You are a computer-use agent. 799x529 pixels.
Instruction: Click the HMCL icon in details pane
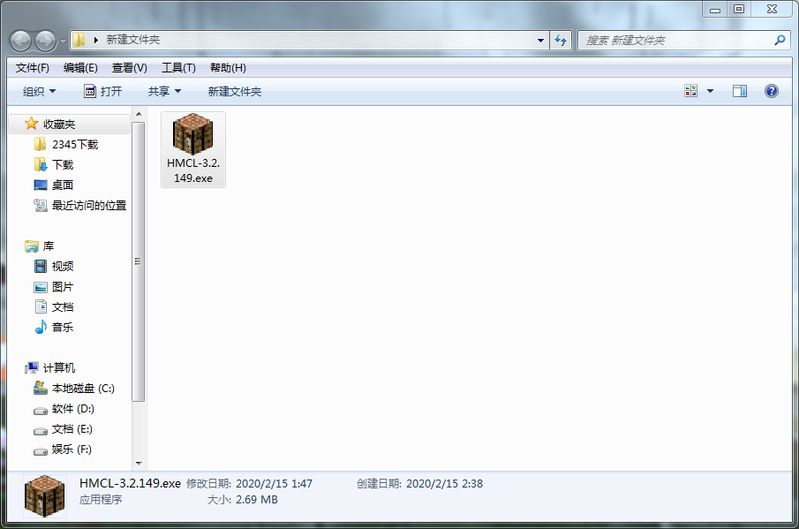pos(45,496)
